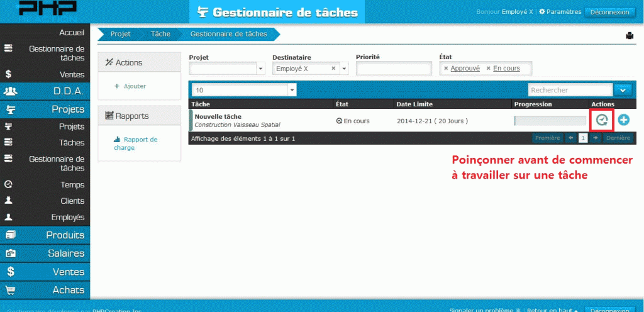
Task: Click the progress bar of Nouvelle tâche
Action: pyautogui.click(x=550, y=120)
